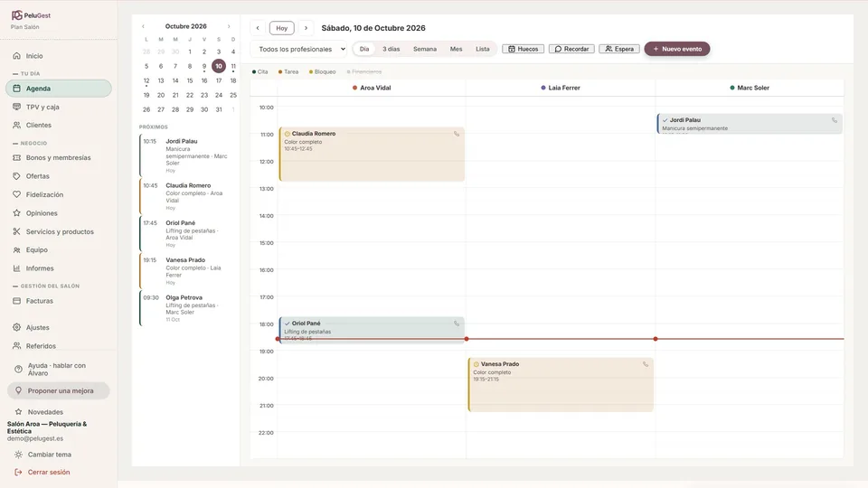
Task: Click the Opiniones star icon
Action: tap(16, 213)
